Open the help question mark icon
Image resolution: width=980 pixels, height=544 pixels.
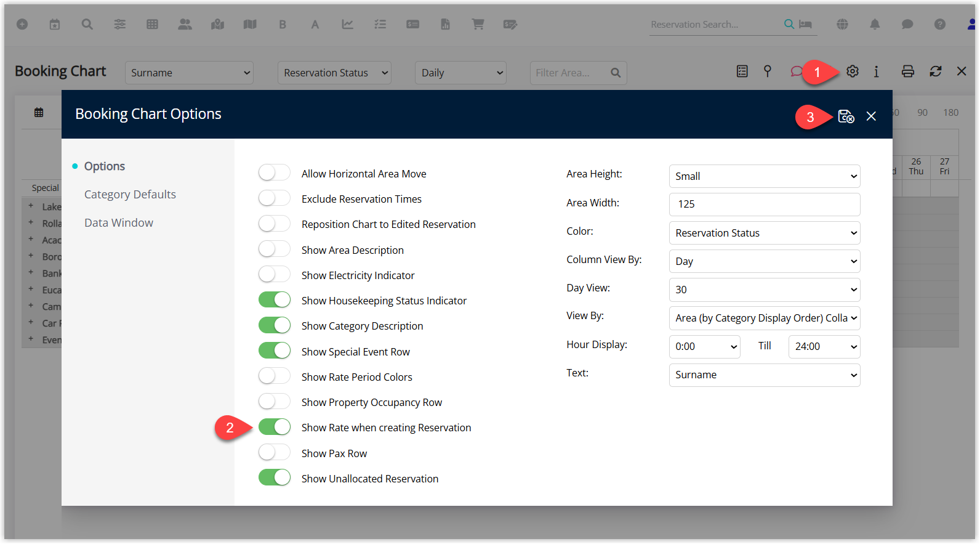pyautogui.click(x=940, y=24)
